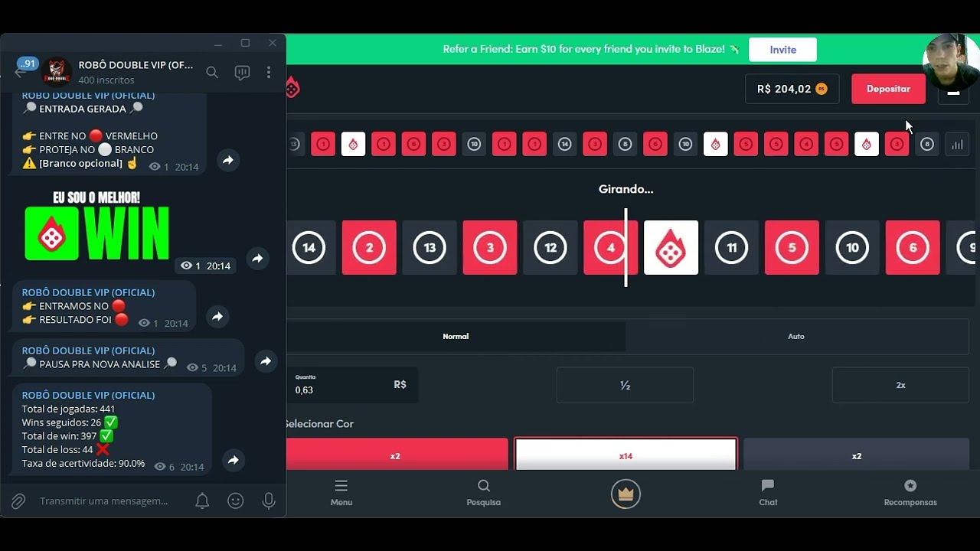Focus the Quantia bet amount field

coord(352,385)
